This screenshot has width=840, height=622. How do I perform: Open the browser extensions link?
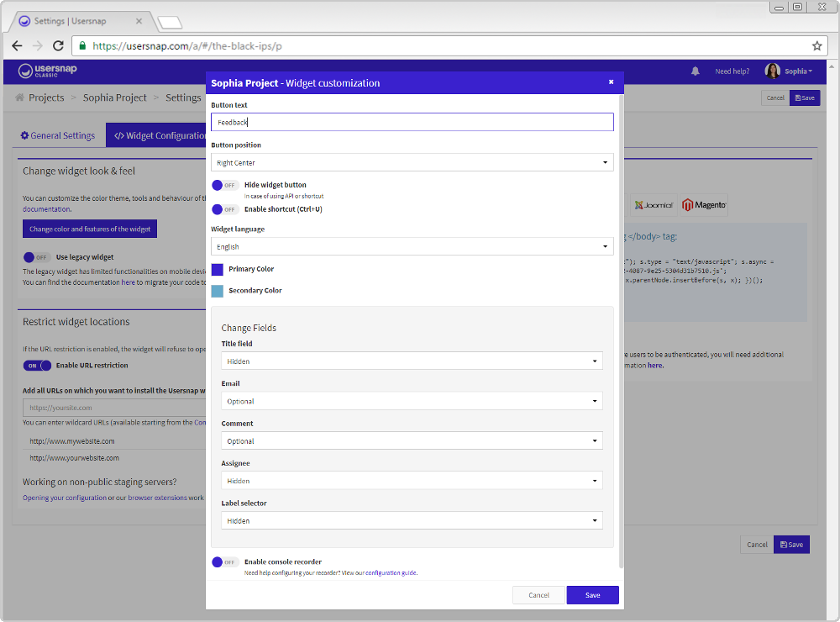click(x=157, y=498)
